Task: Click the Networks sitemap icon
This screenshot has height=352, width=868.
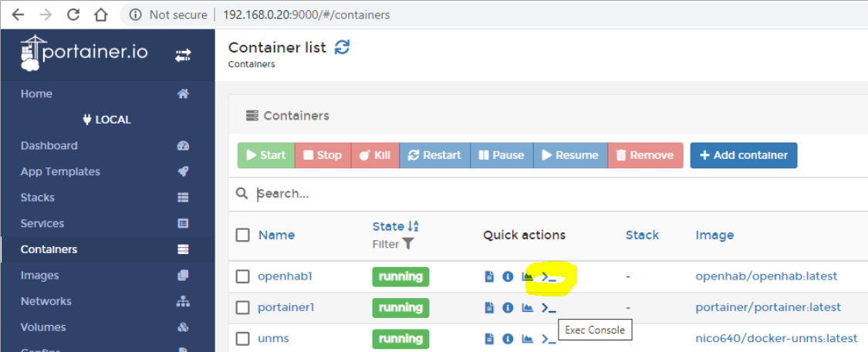Action: point(183,301)
